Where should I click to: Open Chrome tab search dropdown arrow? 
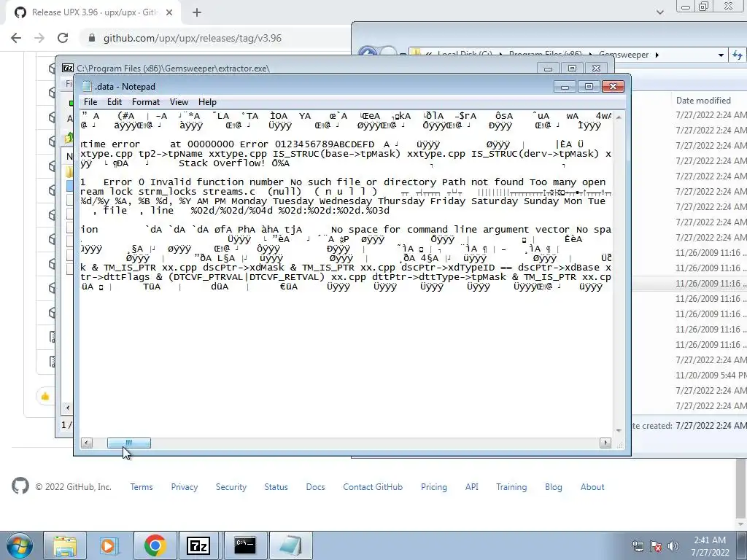[x=659, y=12]
